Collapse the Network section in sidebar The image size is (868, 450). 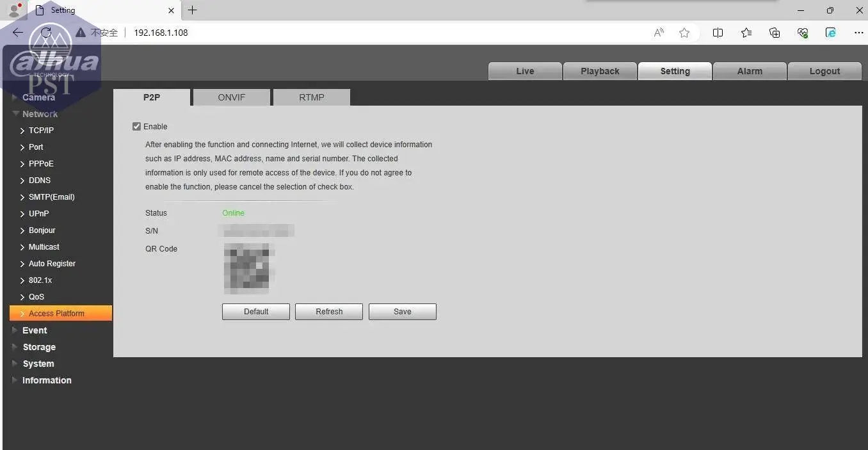(x=40, y=114)
